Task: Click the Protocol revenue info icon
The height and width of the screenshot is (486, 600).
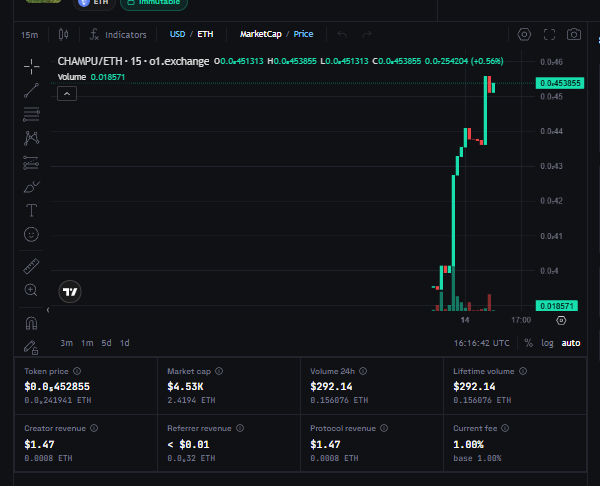Action: (x=384, y=428)
